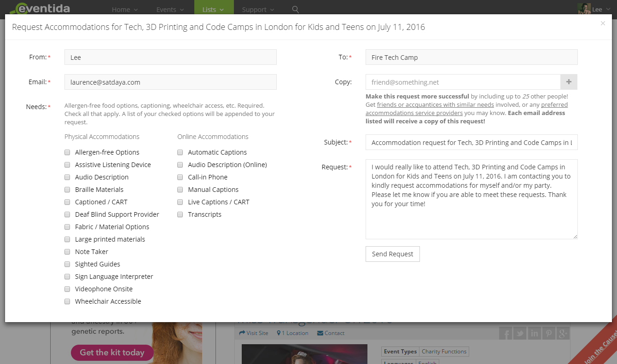Screen dimensions: 617x364
Task: Check the Assistive Listening Device checkbox
Action: tap(67, 165)
